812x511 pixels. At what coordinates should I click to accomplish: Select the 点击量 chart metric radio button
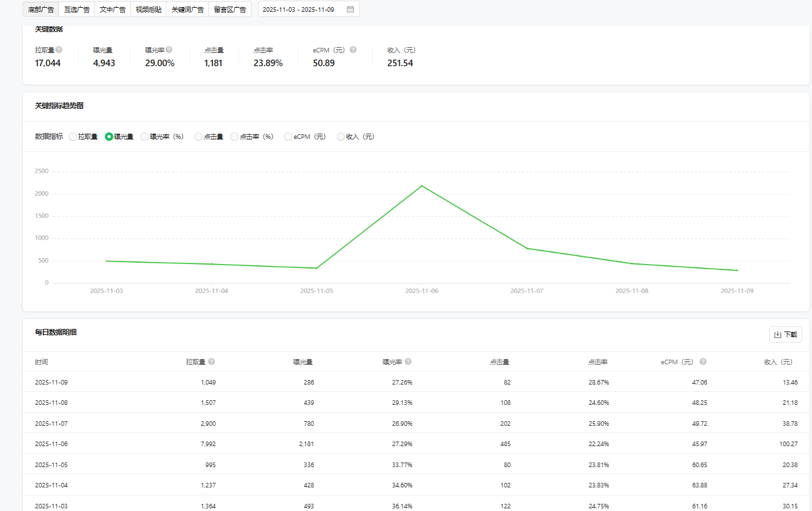point(199,137)
